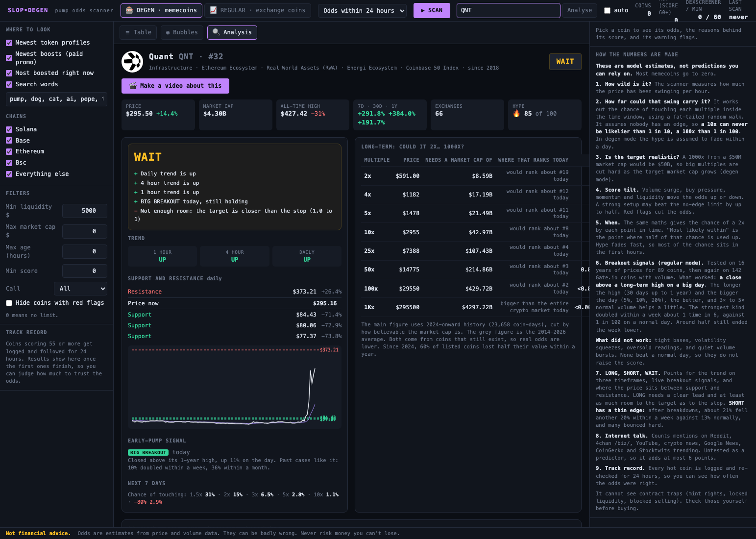Disable the Base chain checkbox
756x539 pixels.
(x=9, y=141)
